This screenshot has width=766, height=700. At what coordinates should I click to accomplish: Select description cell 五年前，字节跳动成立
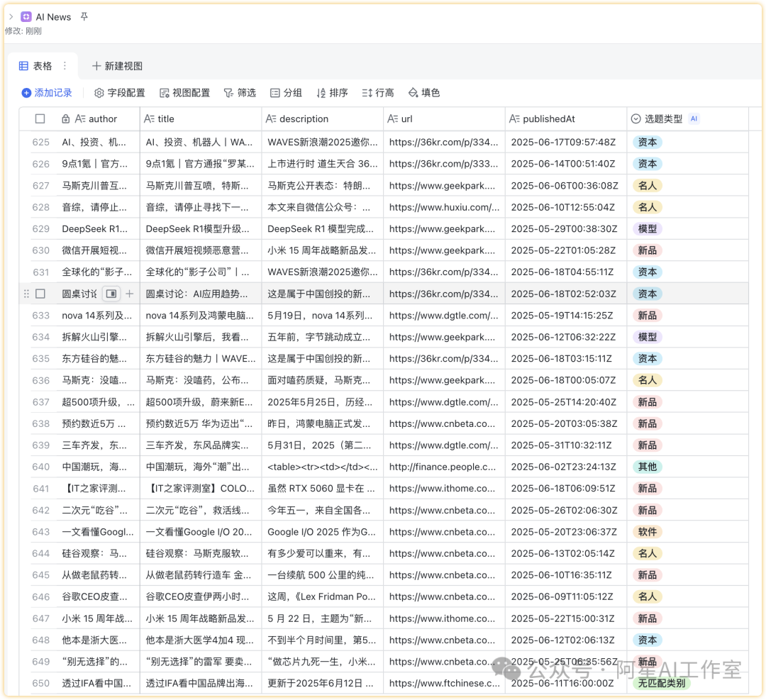323,337
